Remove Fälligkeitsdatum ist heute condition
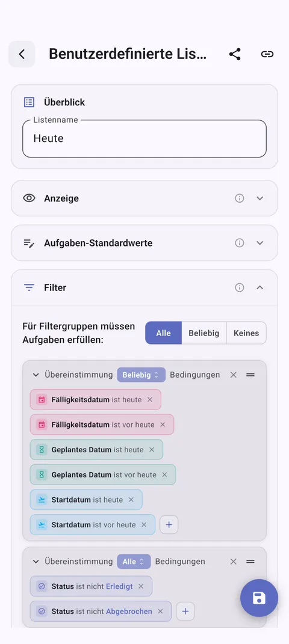 [150, 400]
